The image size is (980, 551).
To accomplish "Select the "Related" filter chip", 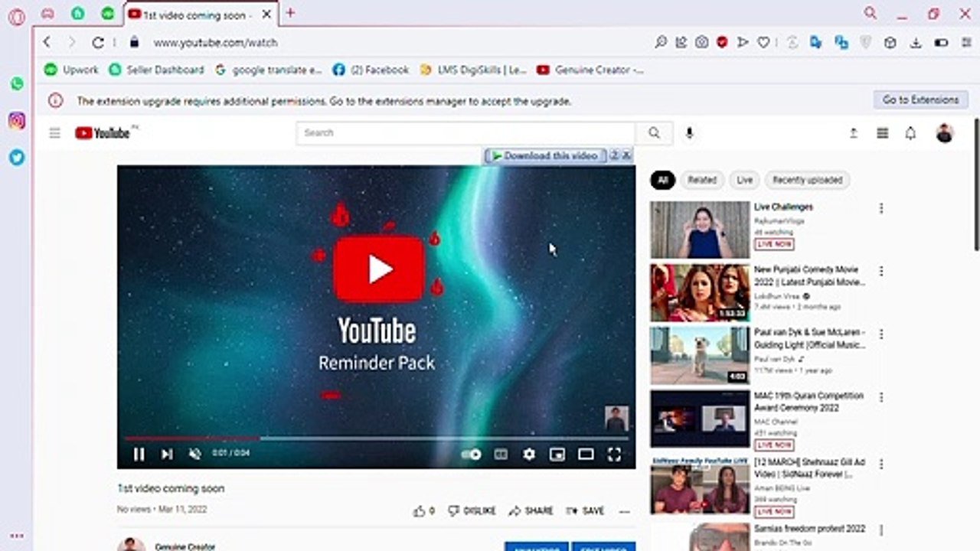I will [x=701, y=180].
